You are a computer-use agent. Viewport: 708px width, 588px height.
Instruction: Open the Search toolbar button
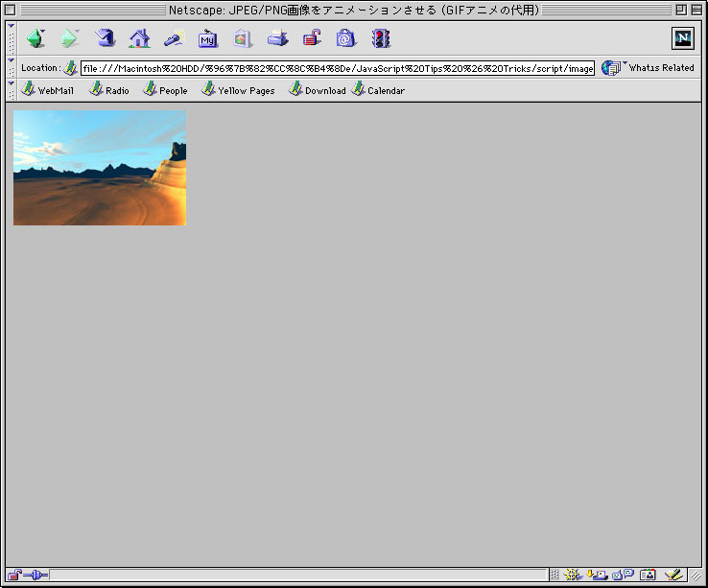click(x=175, y=38)
